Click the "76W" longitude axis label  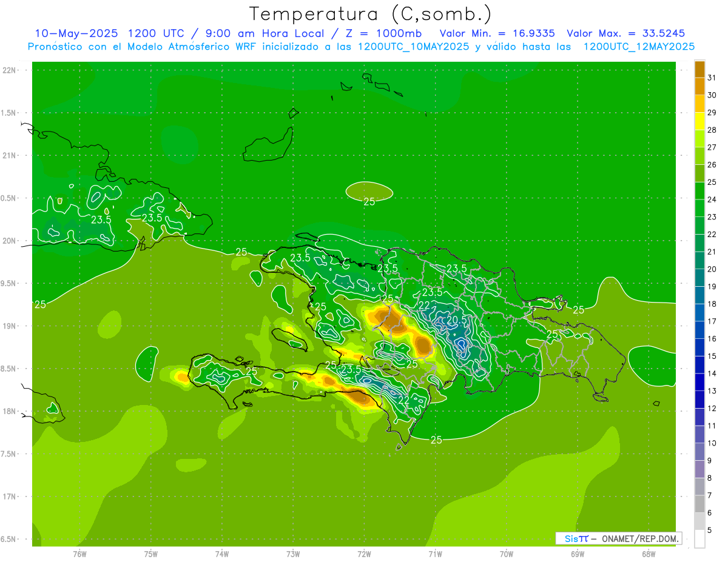coord(79,554)
